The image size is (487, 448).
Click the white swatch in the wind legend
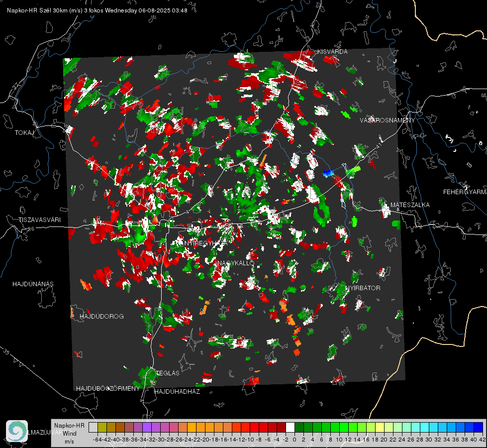(290, 428)
